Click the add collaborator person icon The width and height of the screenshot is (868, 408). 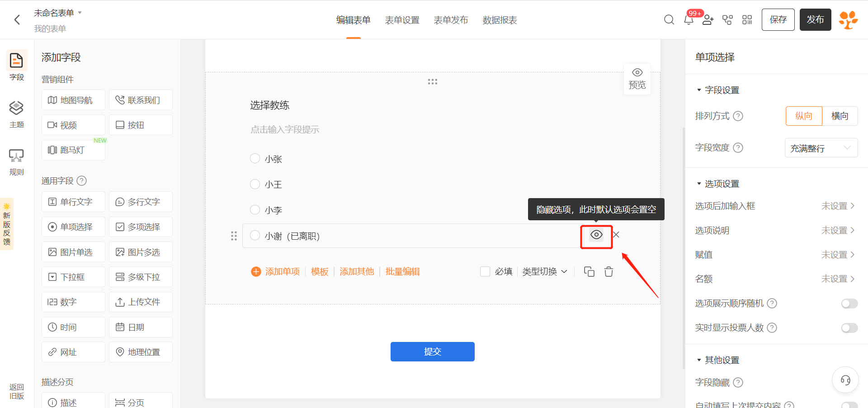tap(708, 20)
